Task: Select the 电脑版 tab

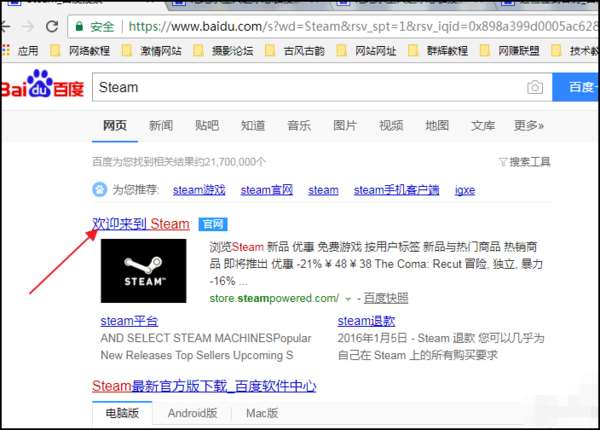Action: point(122,414)
